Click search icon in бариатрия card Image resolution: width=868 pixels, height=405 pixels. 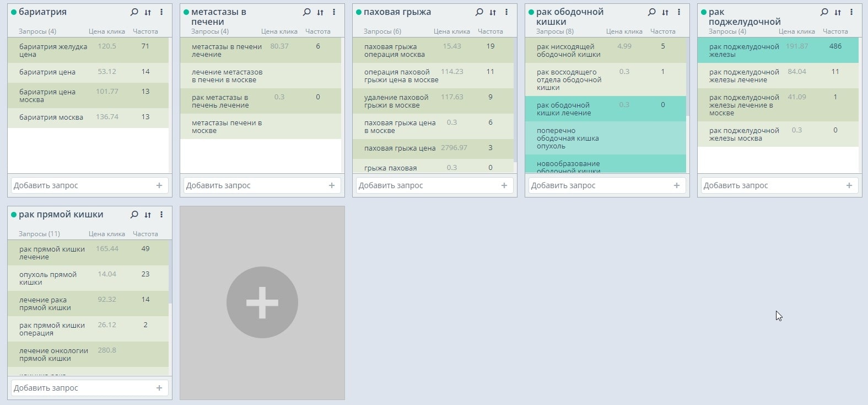pyautogui.click(x=134, y=12)
